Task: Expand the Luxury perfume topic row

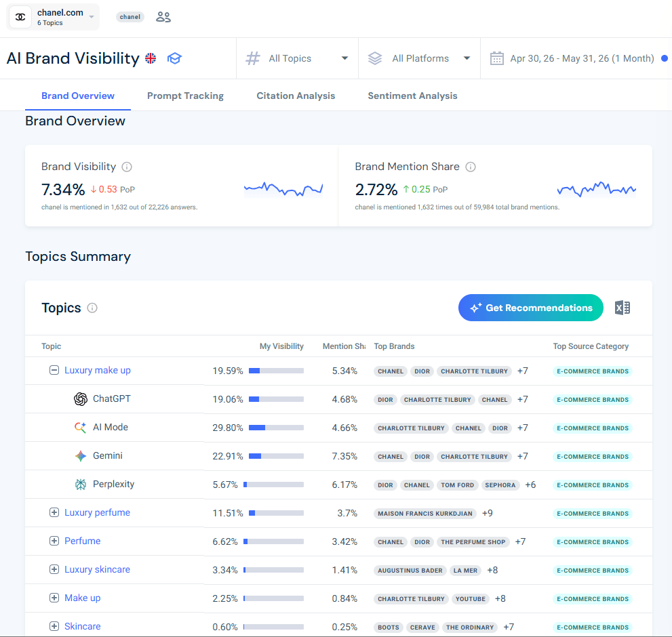Action: click(54, 512)
